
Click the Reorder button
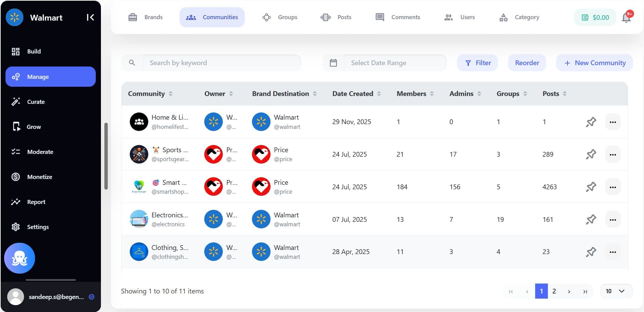[527, 63]
